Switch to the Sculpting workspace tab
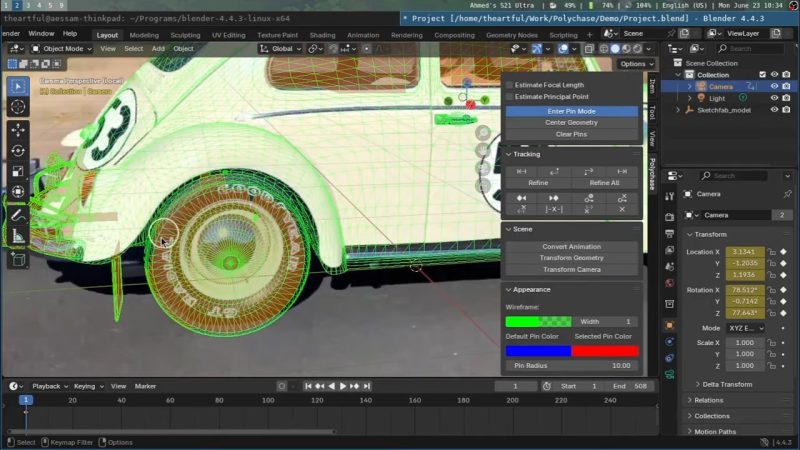Screen dimensions: 800x450 pyautogui.click(x=185, y=35)
